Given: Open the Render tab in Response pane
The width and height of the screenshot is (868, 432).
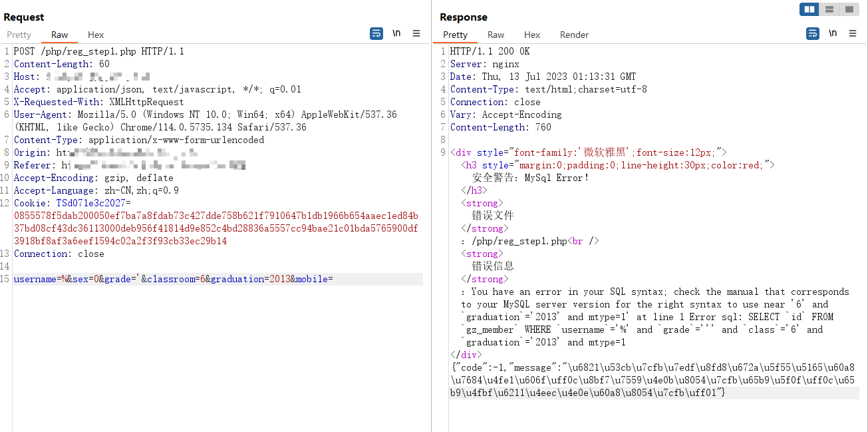Looking at the screenshot, I should click(x=575, y=35).
